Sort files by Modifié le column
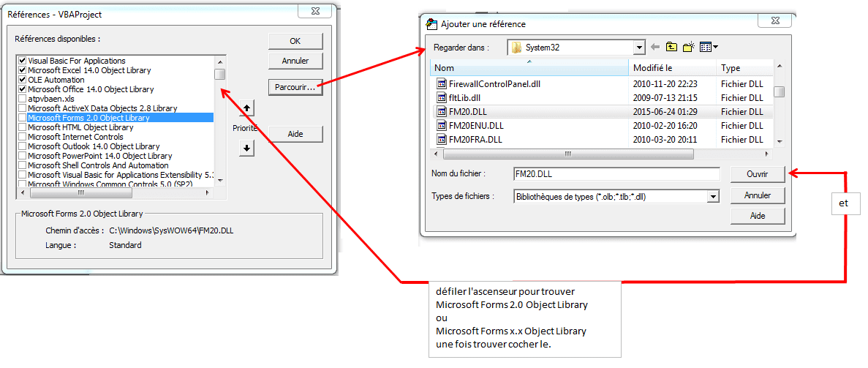 [x=673, y=68]
